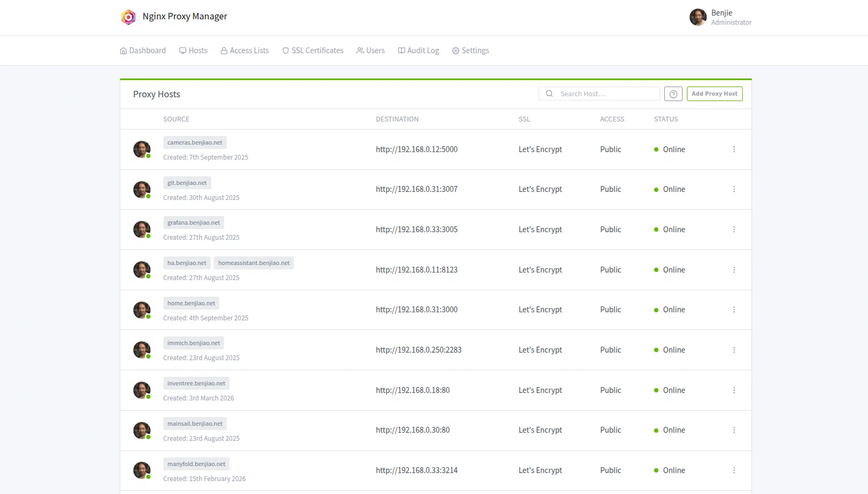868x494 pixels.
Task: Click the Online status dot for manyfold.benjiao.net
Action: (x=656, y=470)
